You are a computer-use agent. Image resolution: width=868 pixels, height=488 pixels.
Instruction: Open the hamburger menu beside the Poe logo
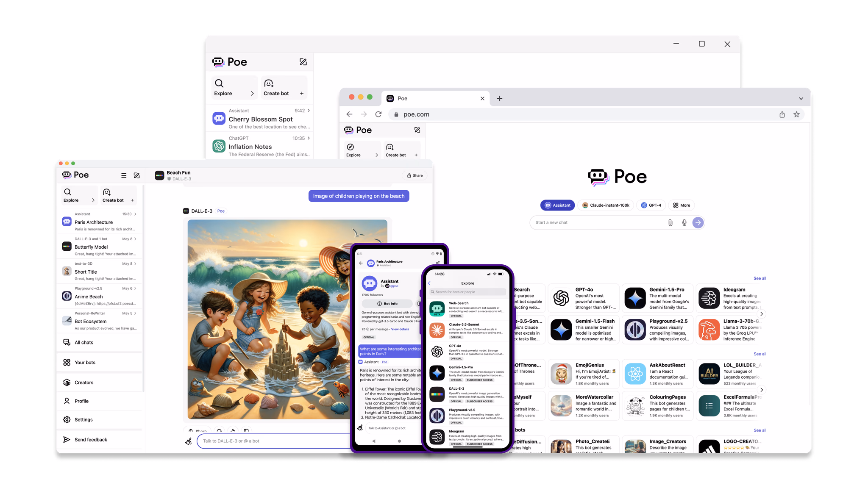(x=124, y=175)
